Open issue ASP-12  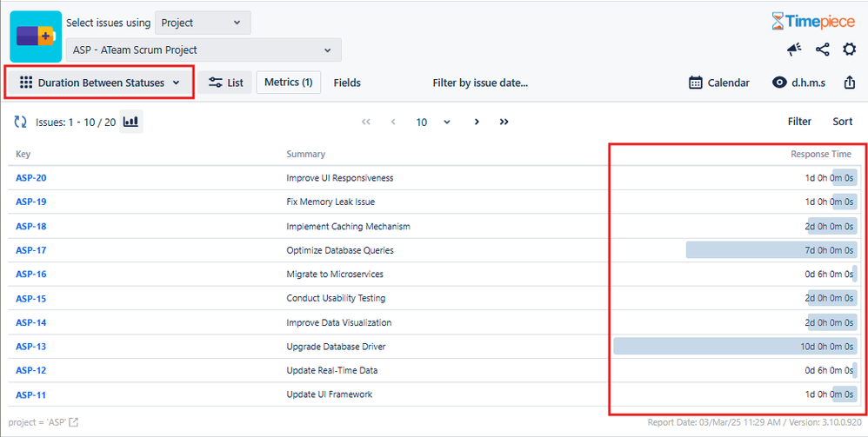pyautogui.click(x=31, y=371)
